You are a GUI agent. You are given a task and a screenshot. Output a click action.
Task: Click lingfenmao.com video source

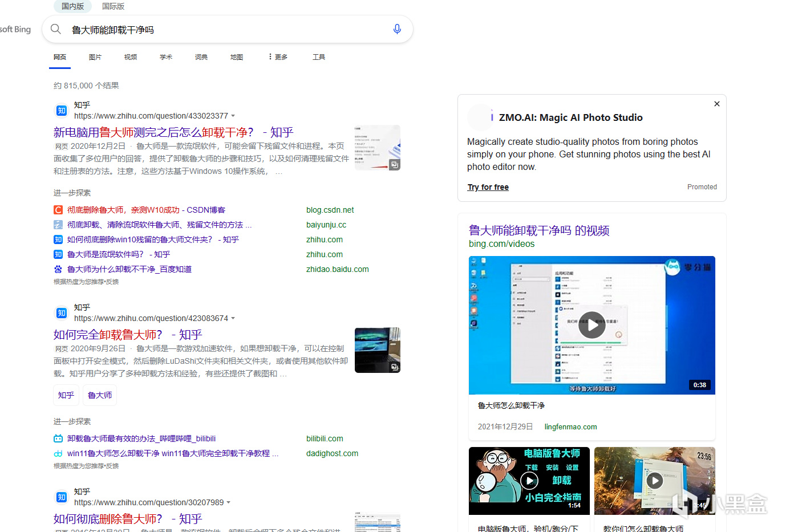coord(571,427)
